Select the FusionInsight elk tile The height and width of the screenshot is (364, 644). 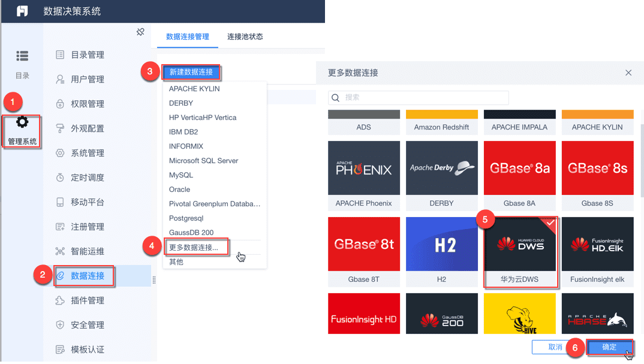(598, 252)
